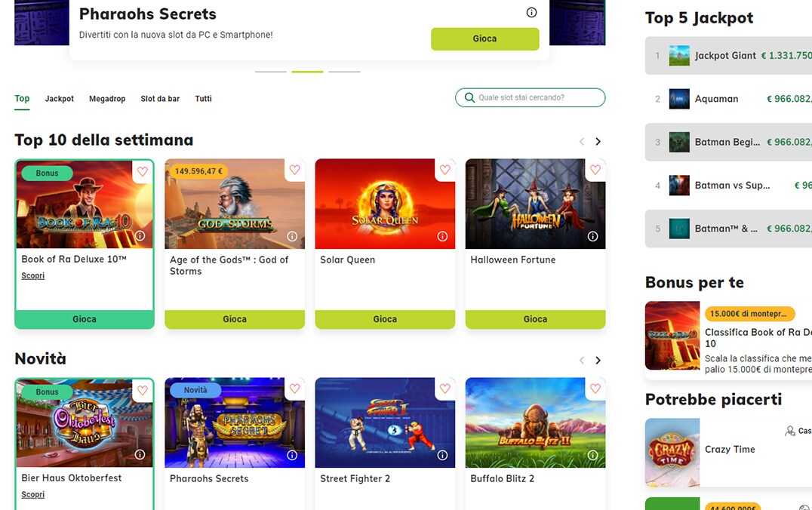Toggle favorite heart on Solar Queen

click(x=444, y=170)
